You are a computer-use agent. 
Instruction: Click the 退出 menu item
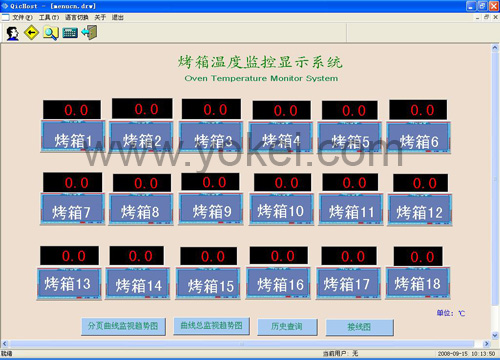(x=117, y=17)
